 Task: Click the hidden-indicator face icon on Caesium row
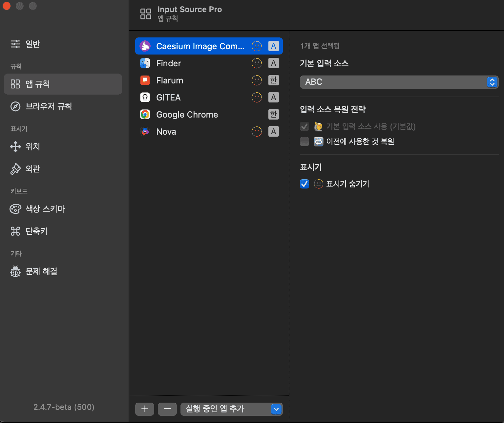pos(257,46)
